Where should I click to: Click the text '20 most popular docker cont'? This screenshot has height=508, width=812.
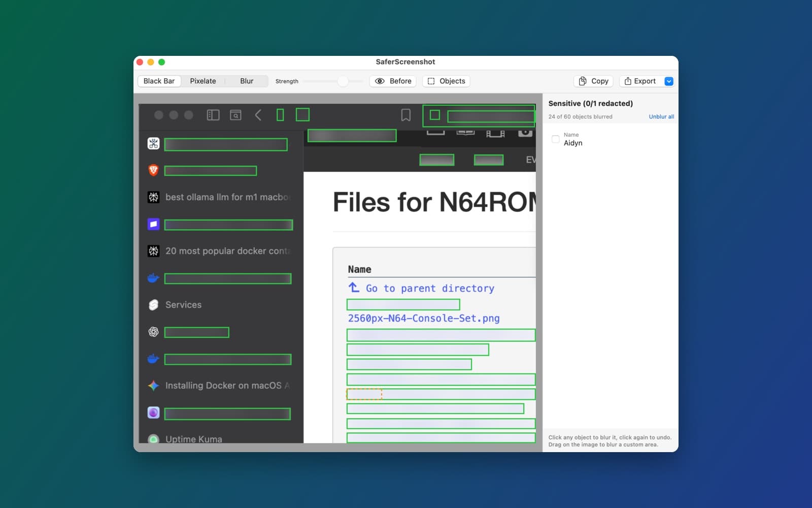(x=227, y=251)
